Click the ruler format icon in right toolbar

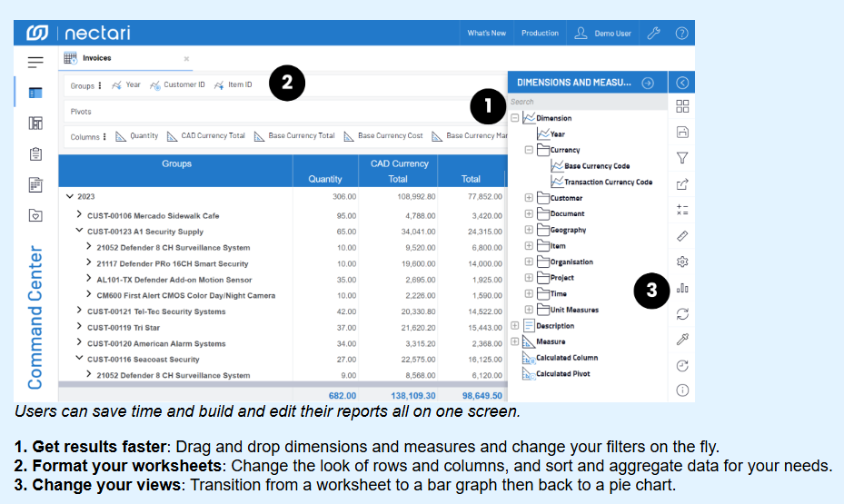click(x=682, y=235)
